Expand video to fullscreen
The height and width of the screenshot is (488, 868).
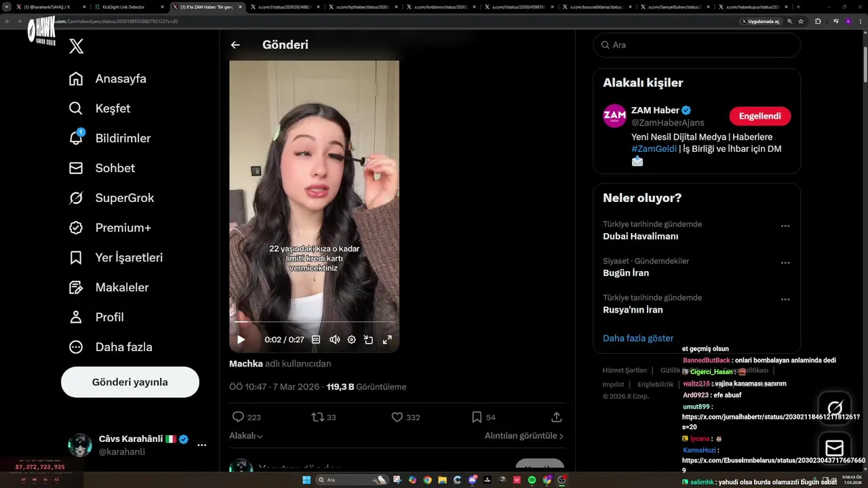point(387,340)
